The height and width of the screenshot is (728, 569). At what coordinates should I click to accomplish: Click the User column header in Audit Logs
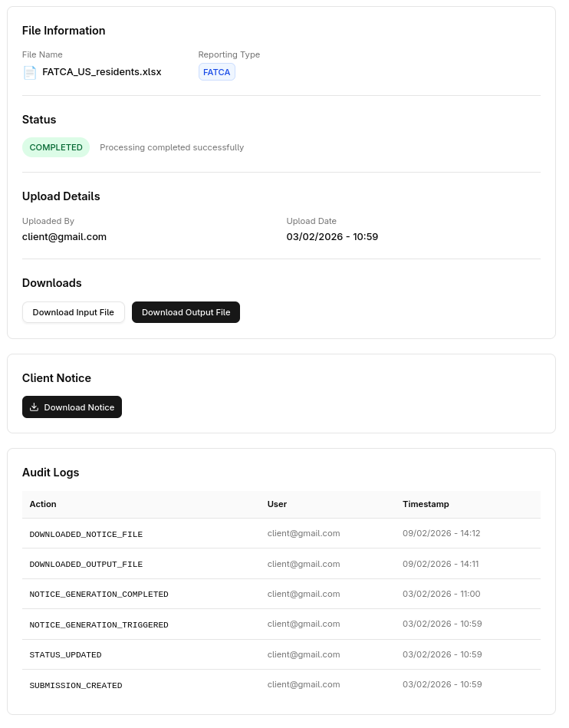tap(277, 504)
